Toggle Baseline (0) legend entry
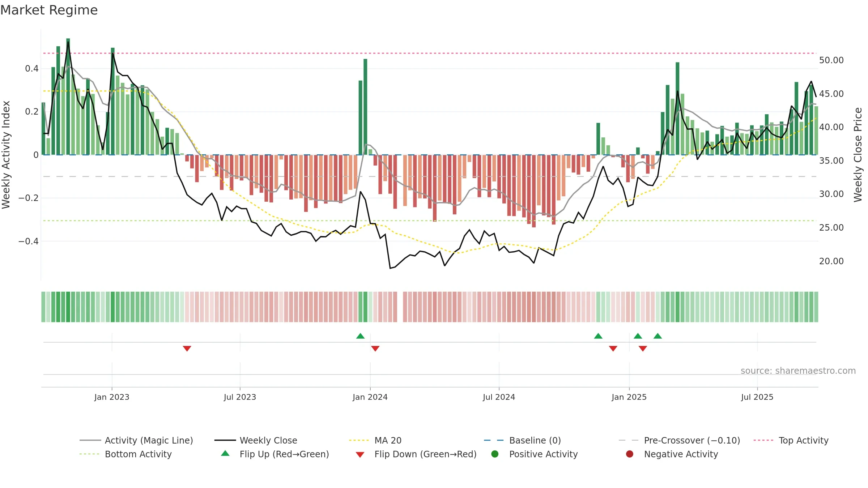This screenshot has height=488, width=868. [x=522, y=440]
